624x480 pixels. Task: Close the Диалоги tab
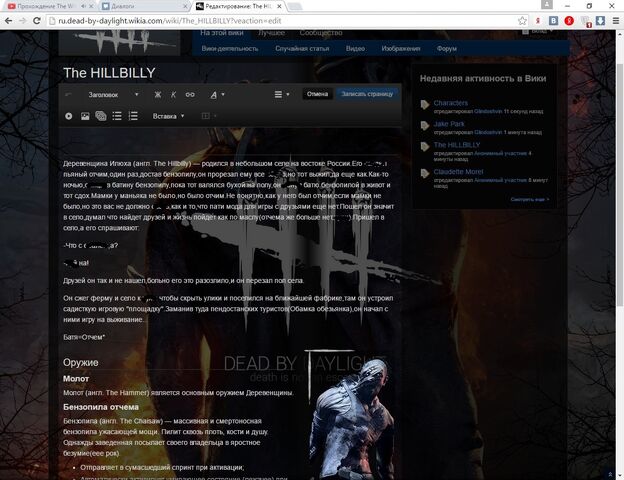coord(185,6)
